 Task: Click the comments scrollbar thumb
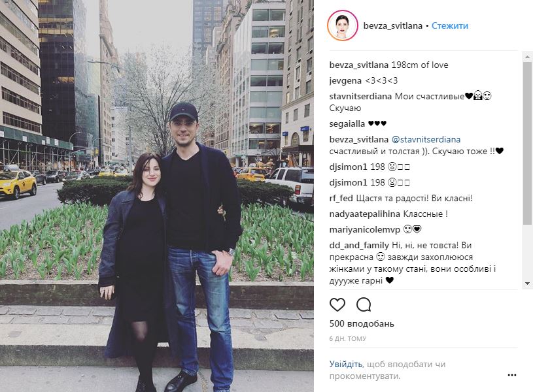tap(527, 143)
